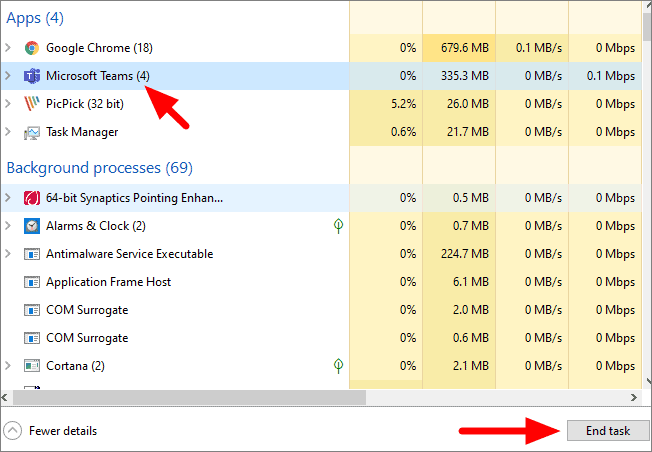The height and width of the screenshot is (452, 652).
Task: Expand the Antimalware Service Executable entry
Action: click(7, 254)
